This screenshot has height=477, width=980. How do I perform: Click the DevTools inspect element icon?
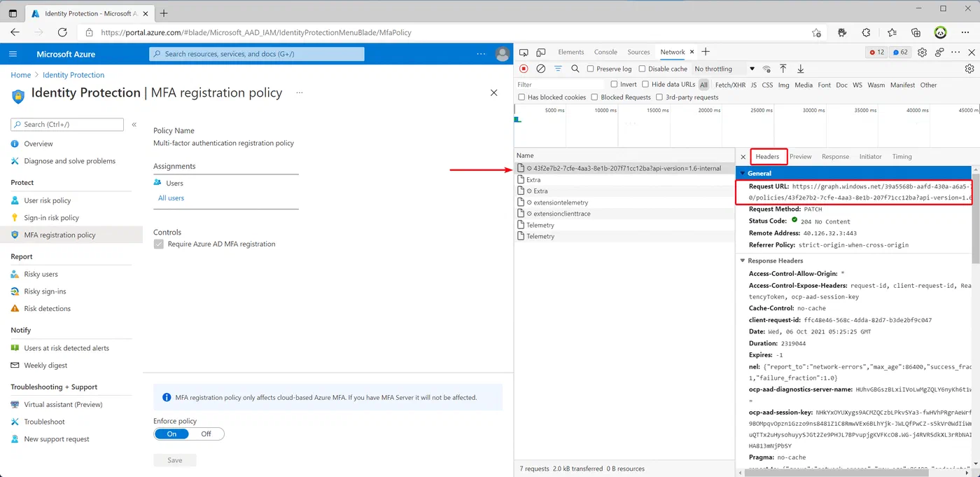tap(524, 53)
